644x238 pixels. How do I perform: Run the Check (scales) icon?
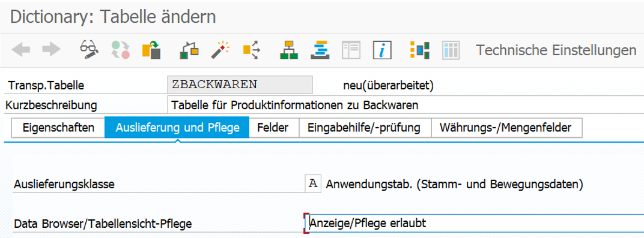click(190, 50)
